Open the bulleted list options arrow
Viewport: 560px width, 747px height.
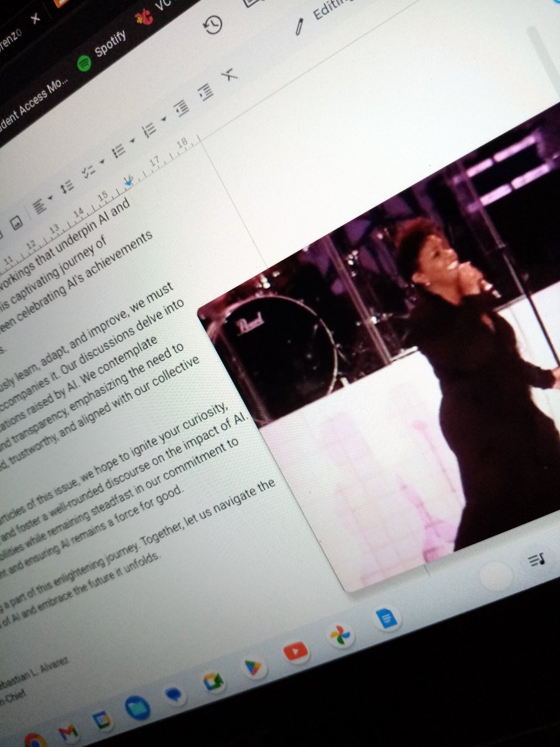[132, 139]
